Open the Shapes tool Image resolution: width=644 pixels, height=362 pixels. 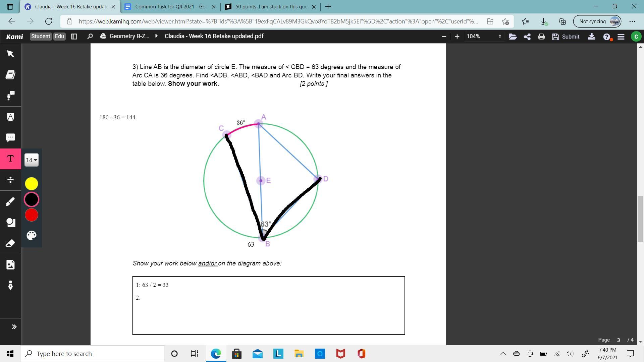(x=10, y=223)
